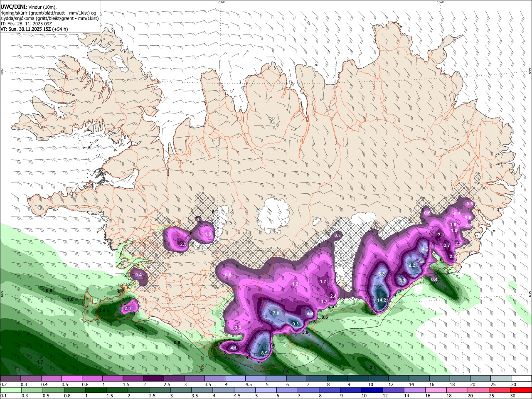Image resolution: width=532 pixels, height=399 pixels.
Task: Click the 8.9 value near south coast
Action: pos(264,353)
